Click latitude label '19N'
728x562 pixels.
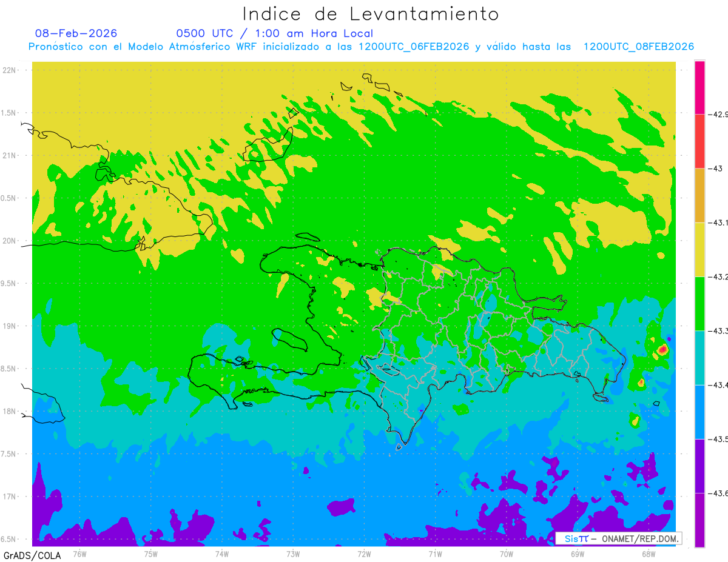10,326
